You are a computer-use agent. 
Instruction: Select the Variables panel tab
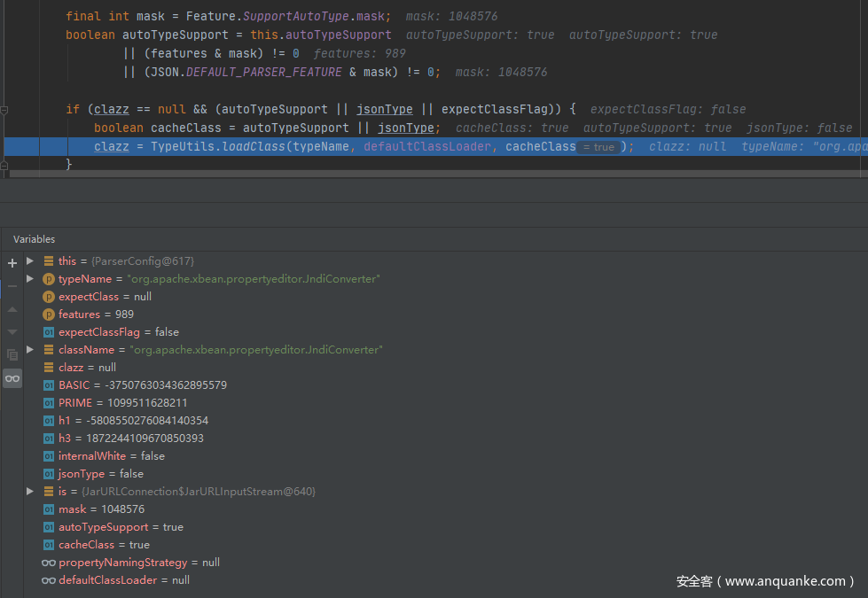point(34,239)
